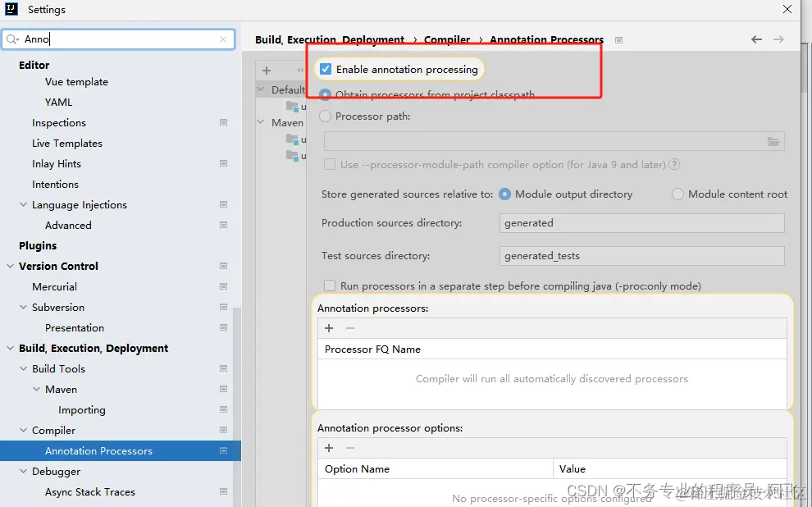Collapse Build, Execution, Deployment node
This screenshot has width=812, height=507.
(11, 348)
